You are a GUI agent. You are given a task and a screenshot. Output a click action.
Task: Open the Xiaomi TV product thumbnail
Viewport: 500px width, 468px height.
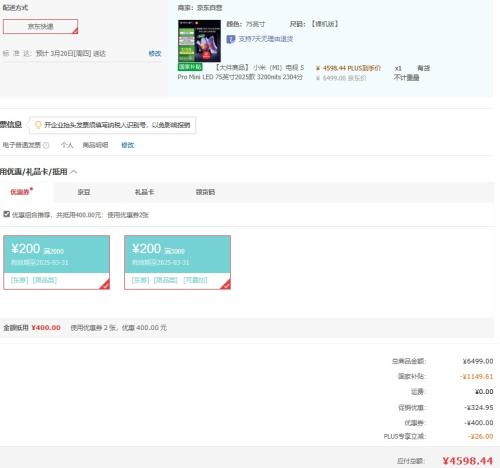[x=199, y=41]
